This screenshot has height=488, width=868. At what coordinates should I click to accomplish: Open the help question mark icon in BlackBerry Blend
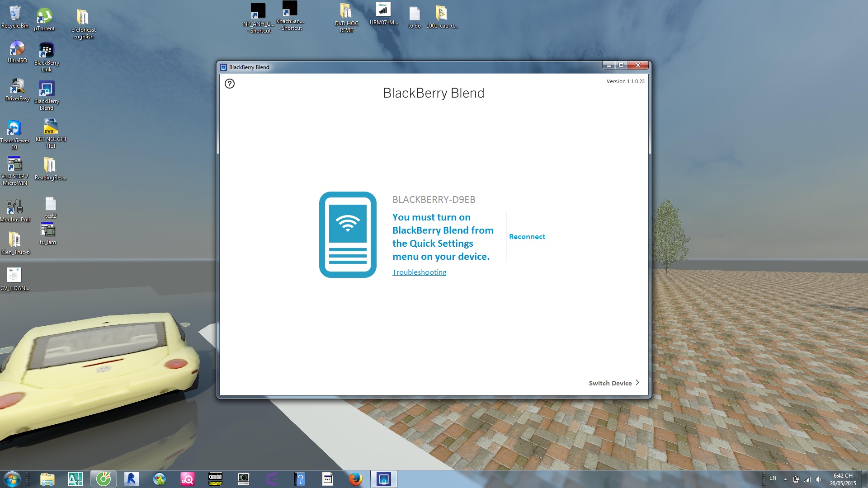pyautogui.click(x=230, y=84)
